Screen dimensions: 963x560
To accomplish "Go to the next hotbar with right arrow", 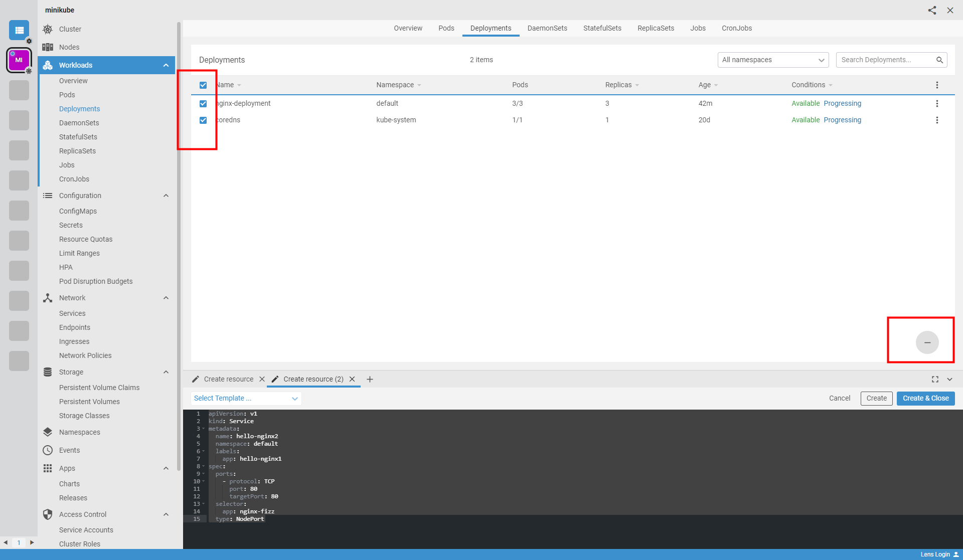I will pyautogui.click(x=32, y=542).
